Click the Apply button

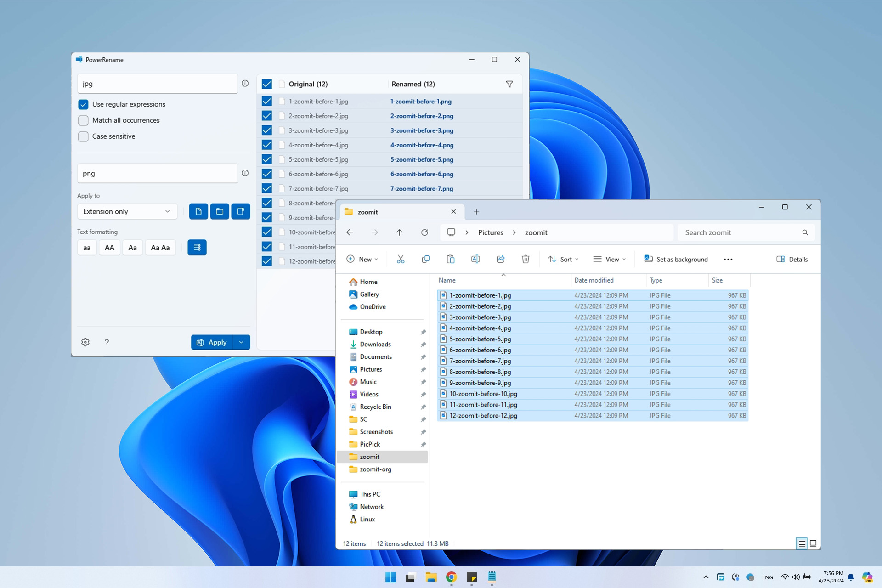click(212, 342)
